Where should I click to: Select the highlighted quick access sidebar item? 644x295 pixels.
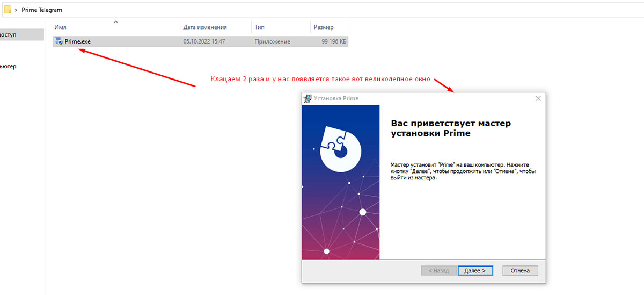pyautogui.click(x=16, y=34)
